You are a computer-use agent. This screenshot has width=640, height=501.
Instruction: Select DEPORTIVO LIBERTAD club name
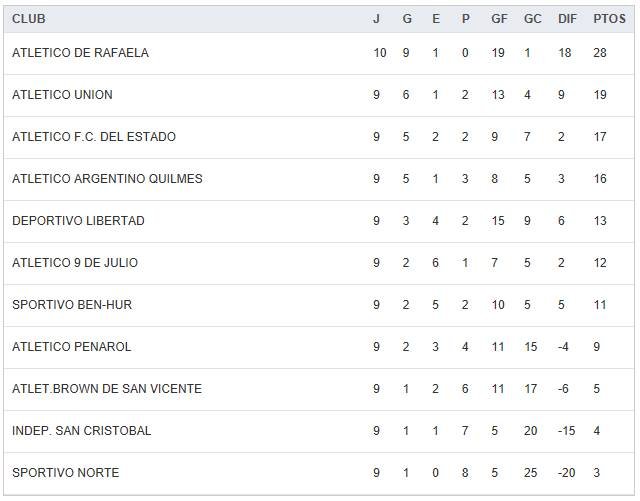point(78,221)
